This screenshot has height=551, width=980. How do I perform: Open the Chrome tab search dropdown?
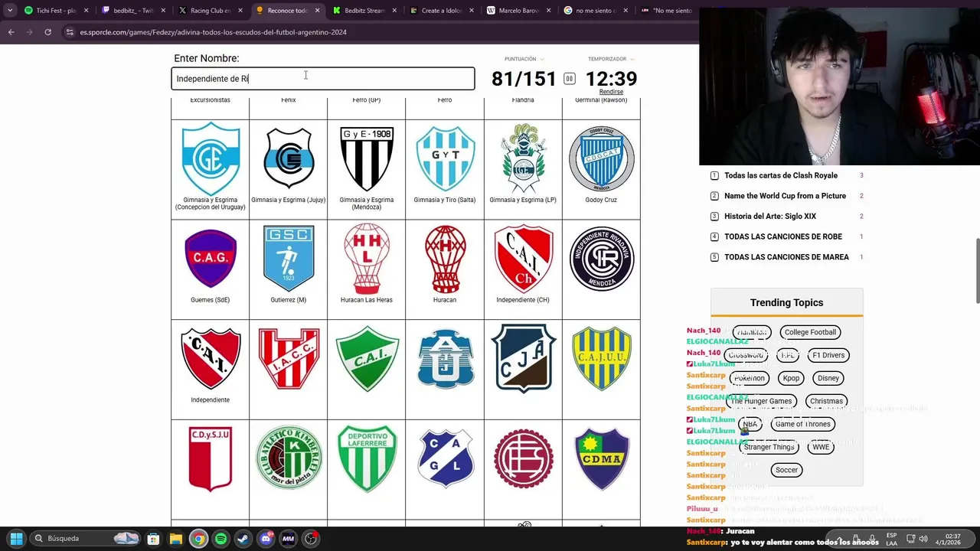click(10, 11)
